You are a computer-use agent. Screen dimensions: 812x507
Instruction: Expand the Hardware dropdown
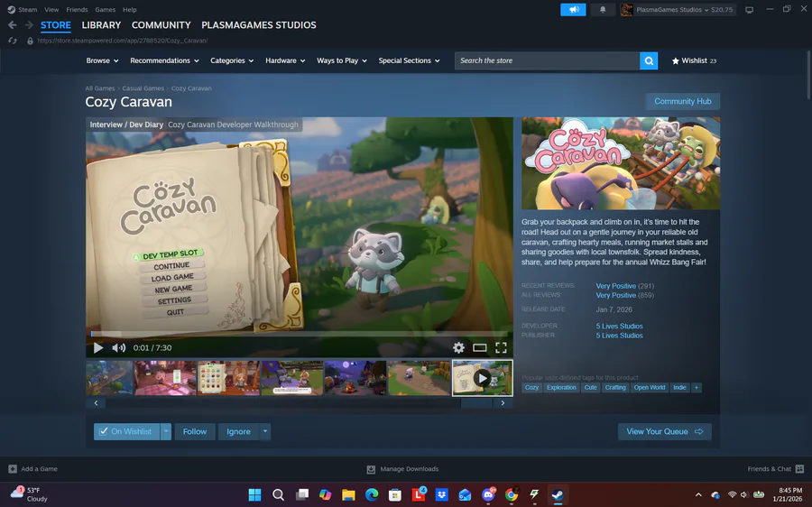point(285,60)
